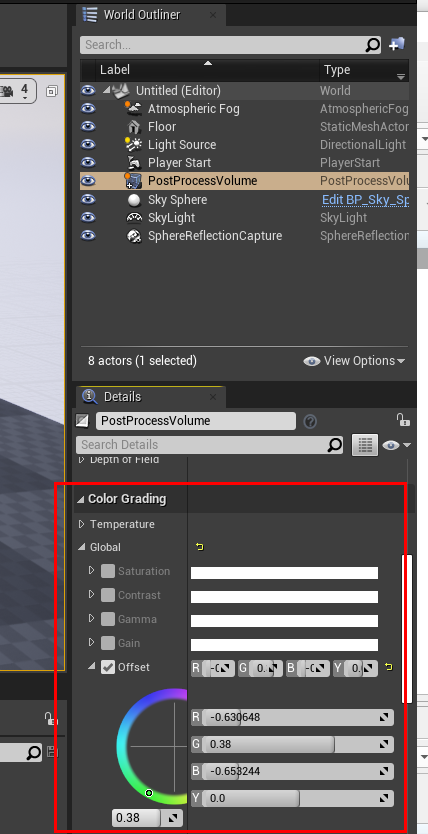Expand the Gain property

coord(91,642)
